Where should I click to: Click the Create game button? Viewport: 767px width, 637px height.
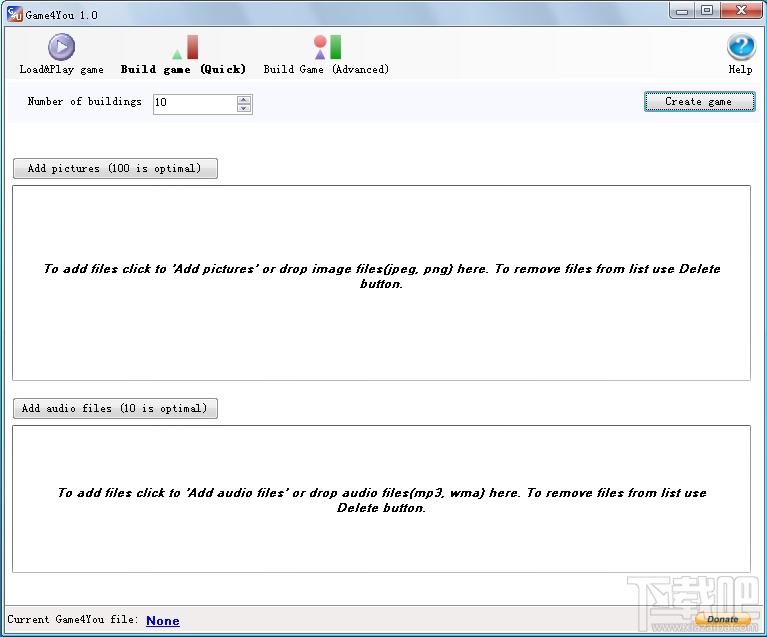[x=699, y=101]
